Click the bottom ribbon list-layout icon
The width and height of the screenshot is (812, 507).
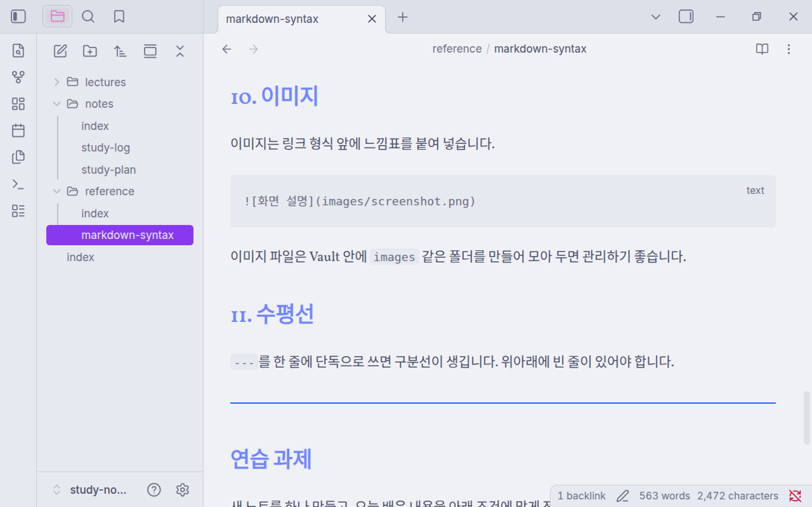tap(18, 211)
